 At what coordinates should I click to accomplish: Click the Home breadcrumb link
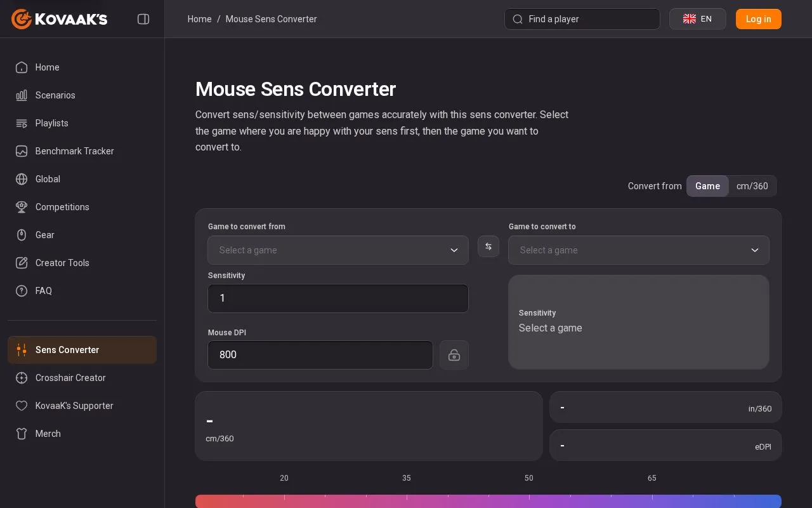pos(199,19)
